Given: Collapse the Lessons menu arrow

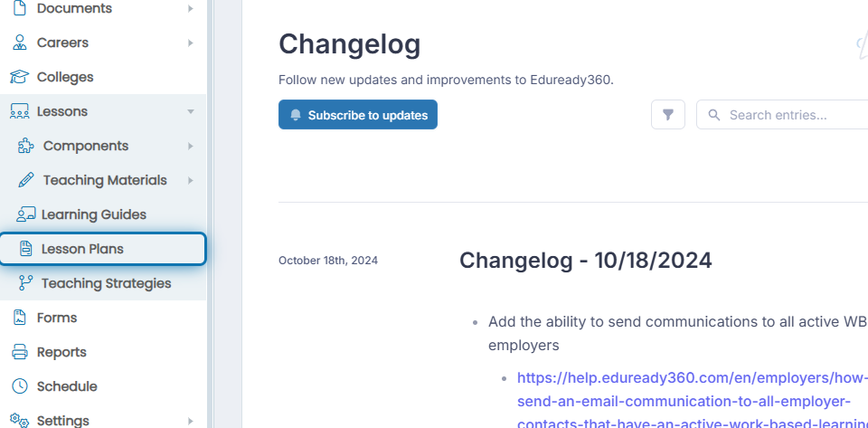Looking at the screenshot, I should tap(191, 111).
